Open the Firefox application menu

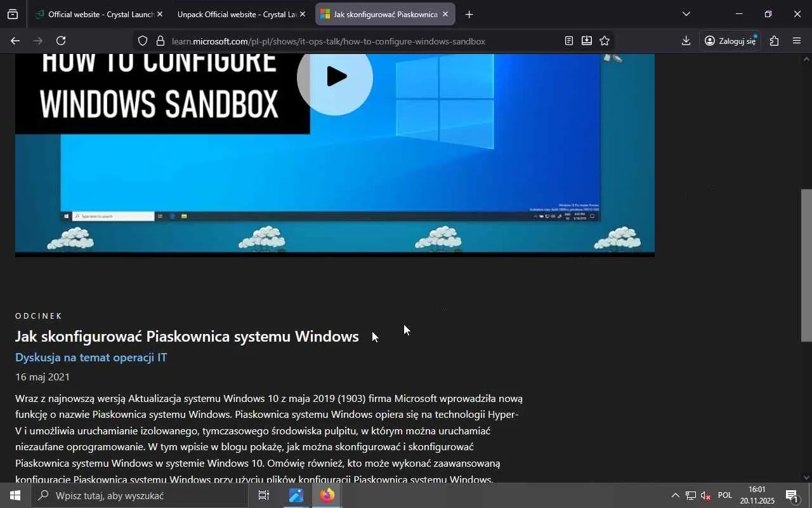point(797,41)
